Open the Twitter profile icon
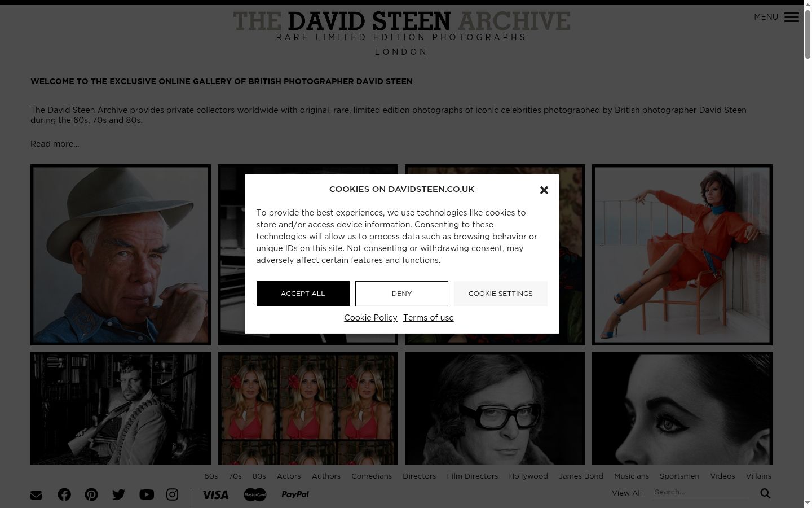Viewport: 812px width, 508px height. click(118, 494)
